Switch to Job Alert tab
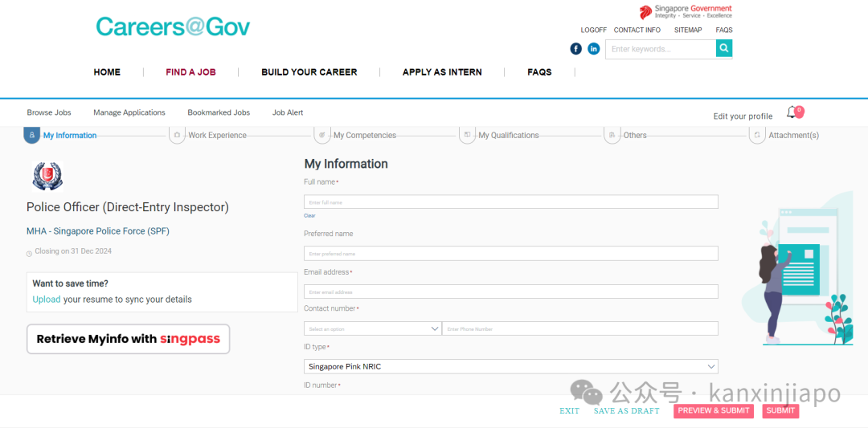The height and width of the screenshot is (428, 868). (288, 112)
